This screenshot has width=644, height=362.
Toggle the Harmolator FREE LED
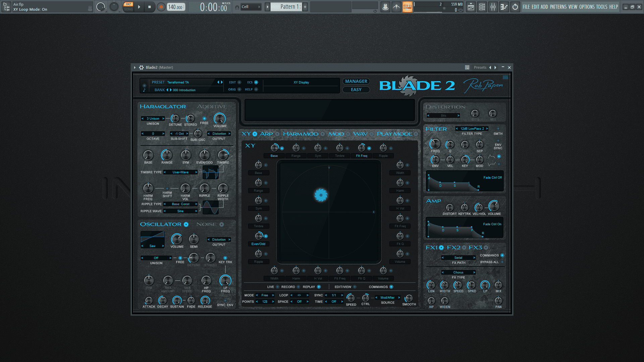pos(204,119)
